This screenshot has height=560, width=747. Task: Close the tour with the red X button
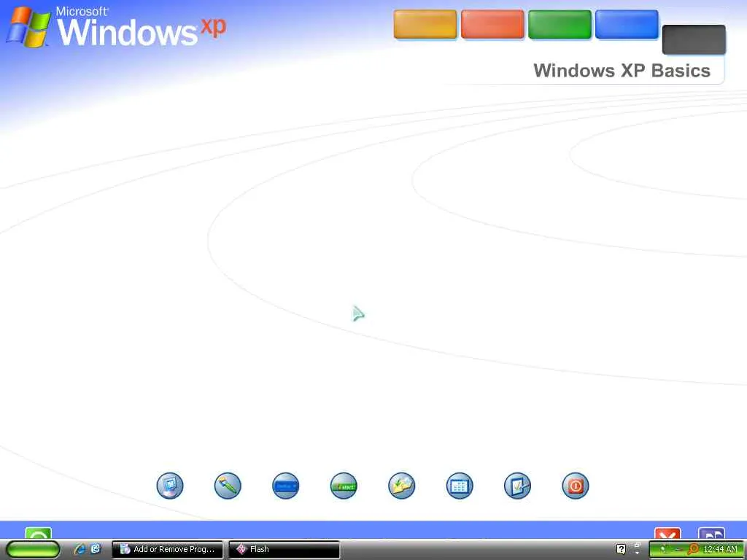point(667,533)
